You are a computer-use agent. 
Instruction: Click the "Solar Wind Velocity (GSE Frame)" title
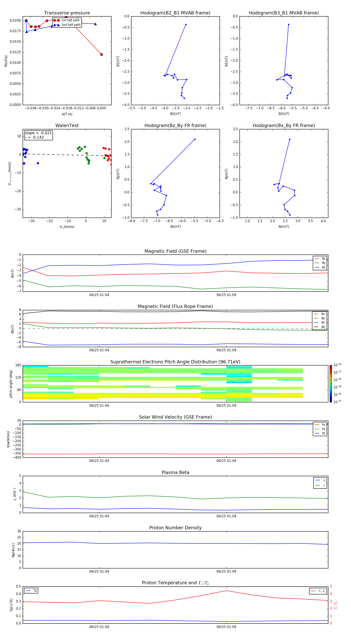pos(175,417)
